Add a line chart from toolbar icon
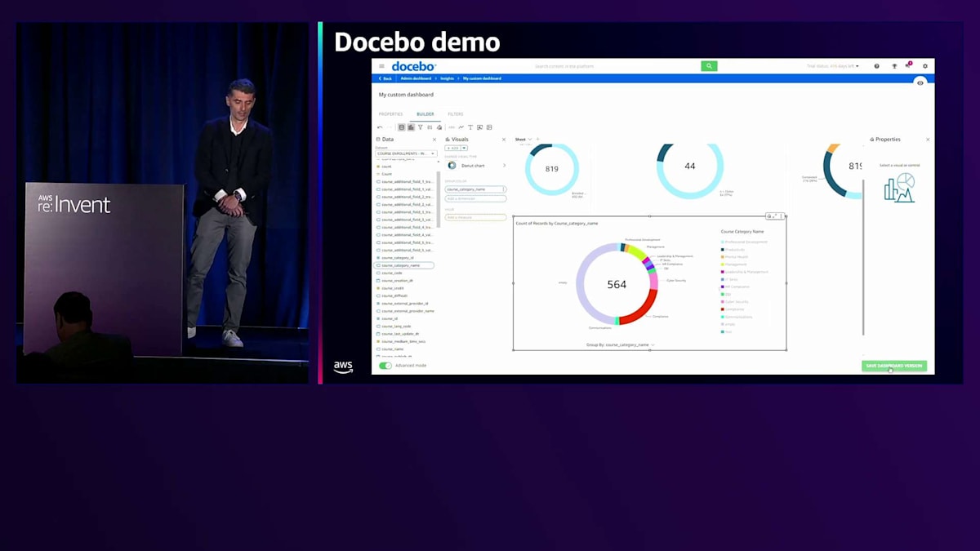The width and height of the screenshot is (980, 551). pos(461,127)
